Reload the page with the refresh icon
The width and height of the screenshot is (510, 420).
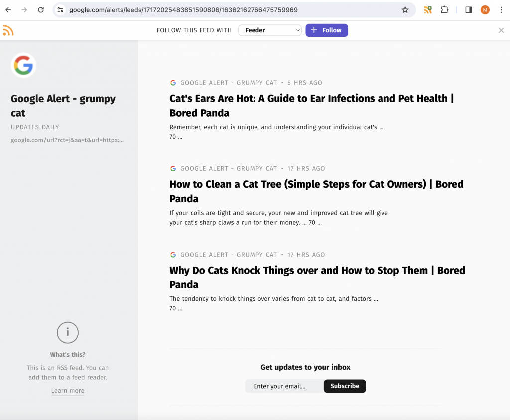[41, 10]
